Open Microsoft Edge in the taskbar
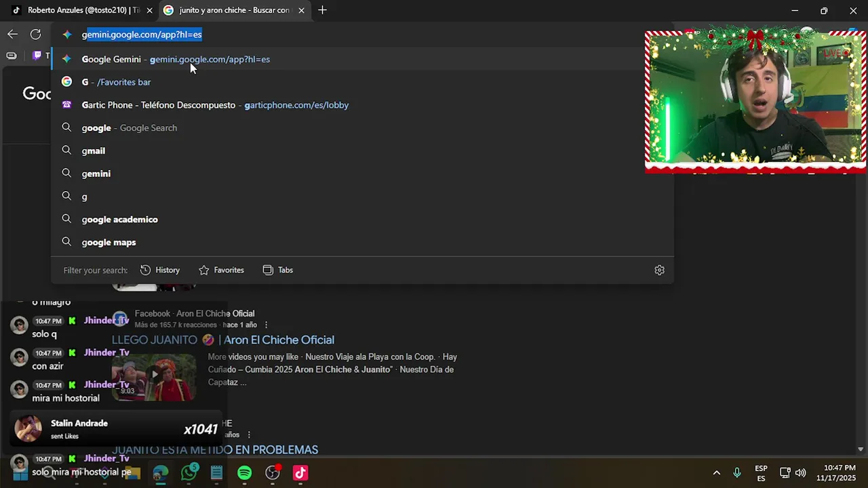The image size is (868, 488). (x=161, y=473)
